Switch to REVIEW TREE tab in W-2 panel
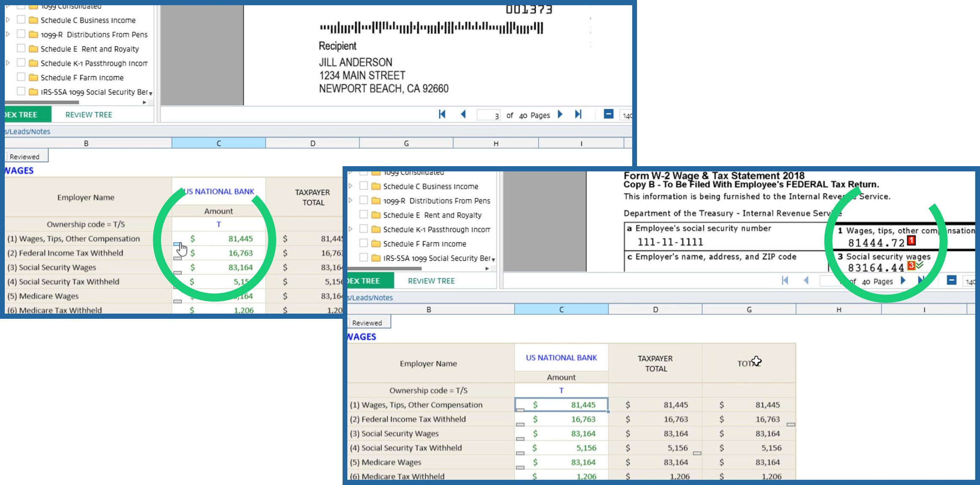Viewport: 980px width, 485px height. coord(431,281)
